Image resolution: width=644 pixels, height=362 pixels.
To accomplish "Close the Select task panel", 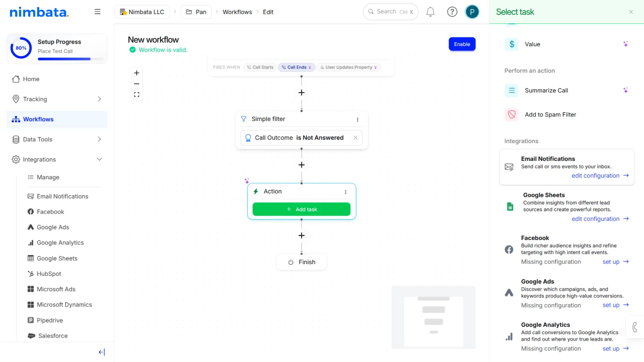I will click(x=631, y=12).
